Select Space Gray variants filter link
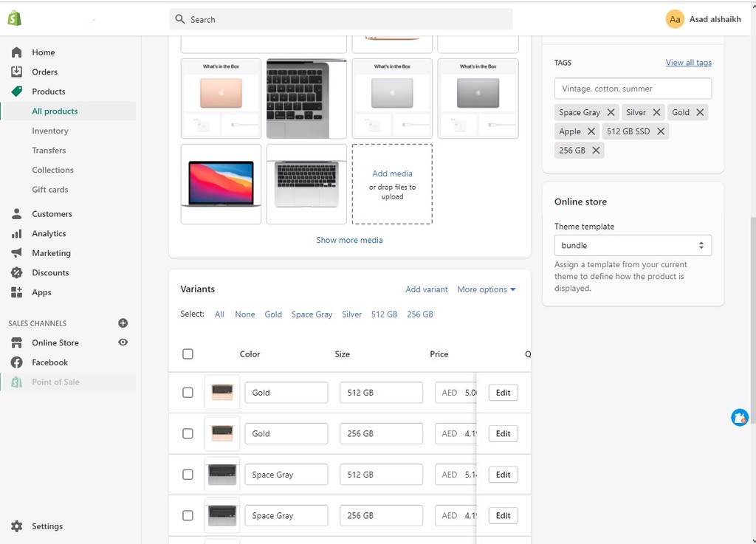Screen dimensions: 756x544 (312, 314)
